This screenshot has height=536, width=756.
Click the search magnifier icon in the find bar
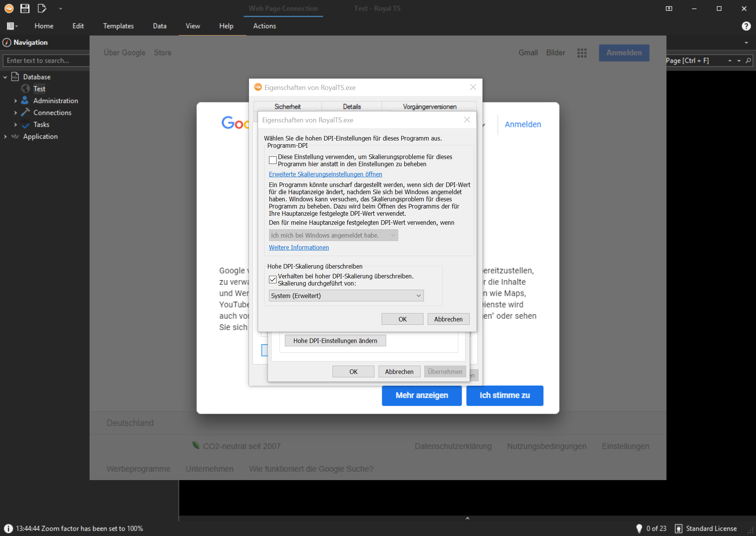pyautogui.click(x=748, y=60)
